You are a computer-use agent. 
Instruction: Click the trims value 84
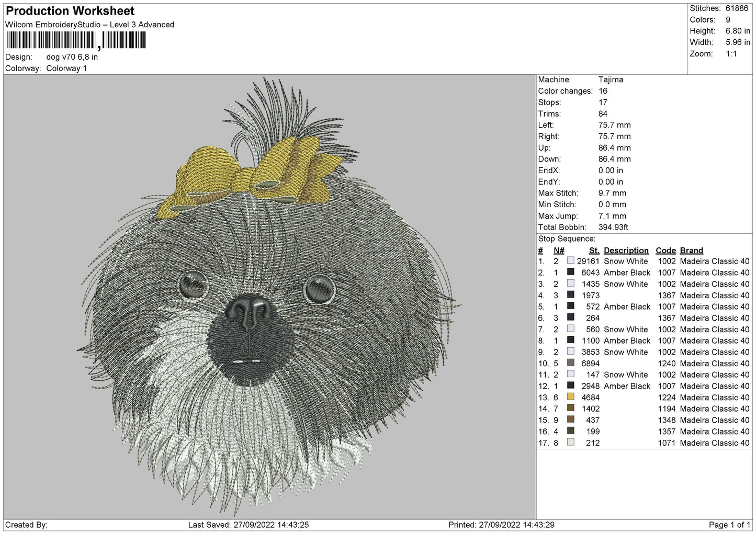(603, 113)
